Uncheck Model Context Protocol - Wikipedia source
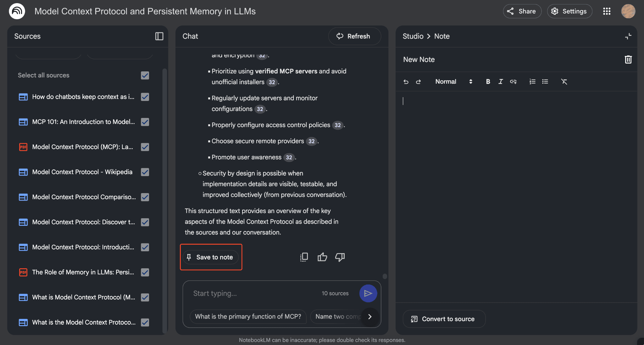This screenshot has width=644, height=345. 145,172
